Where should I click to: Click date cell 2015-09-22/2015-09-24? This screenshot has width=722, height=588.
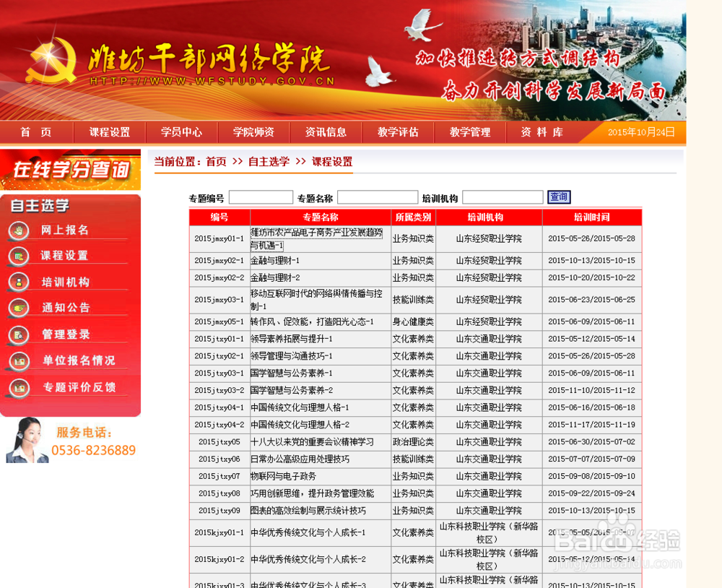pos(592,493)
